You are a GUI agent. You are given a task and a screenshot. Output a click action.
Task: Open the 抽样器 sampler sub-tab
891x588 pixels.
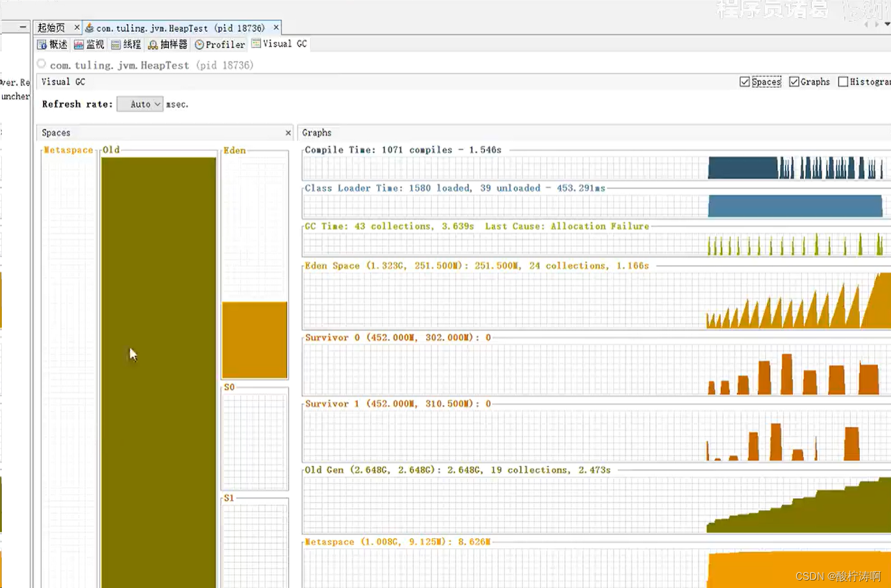167,44
